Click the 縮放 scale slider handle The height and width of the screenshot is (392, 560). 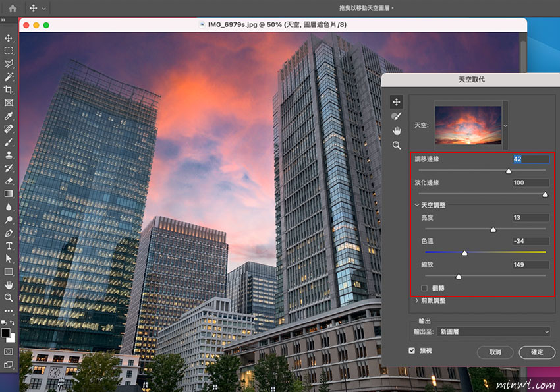tap(459, 276)
